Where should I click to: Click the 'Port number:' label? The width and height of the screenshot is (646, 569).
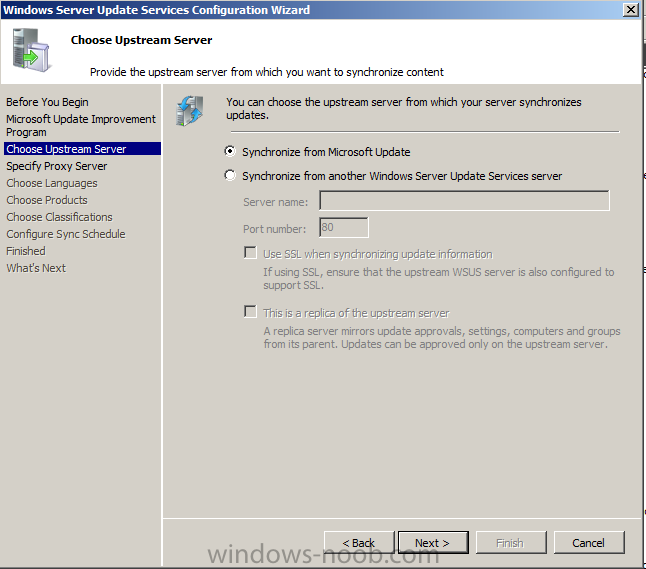[x=275, y=229]
